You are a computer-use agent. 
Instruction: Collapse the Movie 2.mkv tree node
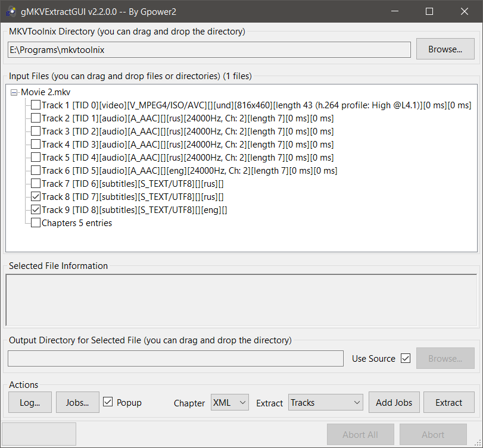pos(14,92)
